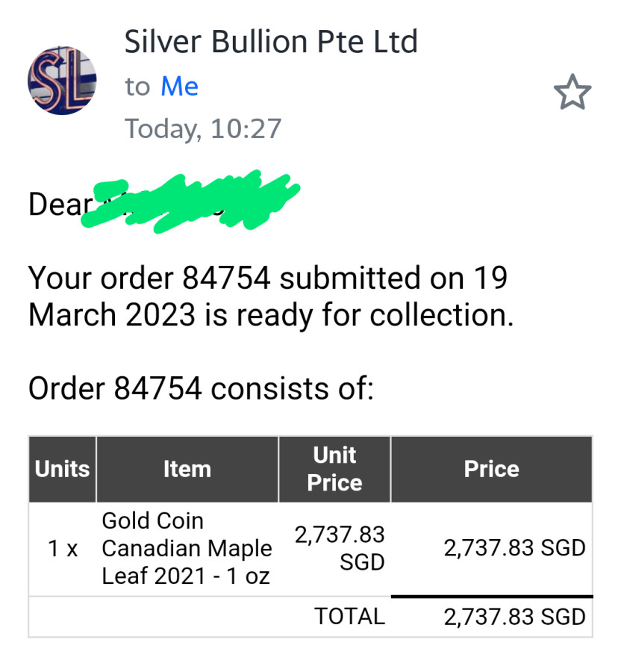
Task: Select the Units column header
Action: (x=62, y=469)
